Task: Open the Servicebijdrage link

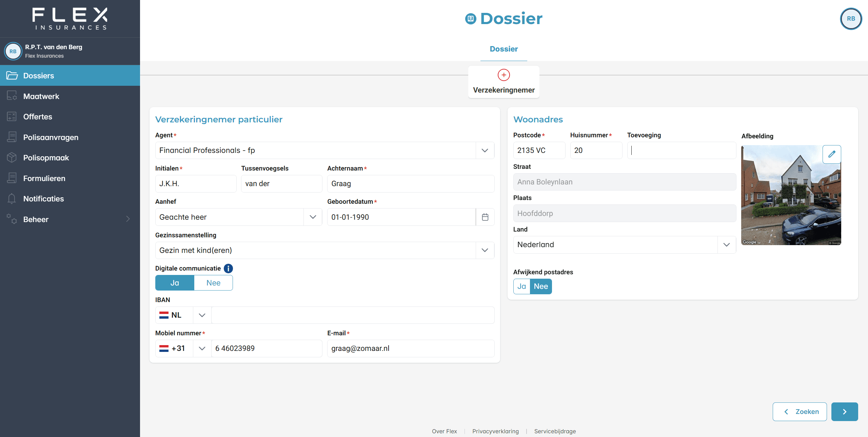Action: pos(555,431)
